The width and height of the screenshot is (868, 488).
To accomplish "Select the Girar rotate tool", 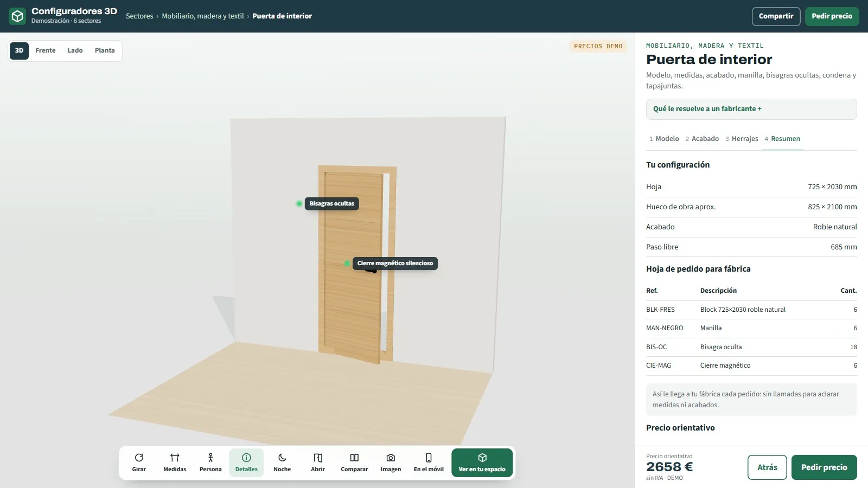I will pos(139,463).
